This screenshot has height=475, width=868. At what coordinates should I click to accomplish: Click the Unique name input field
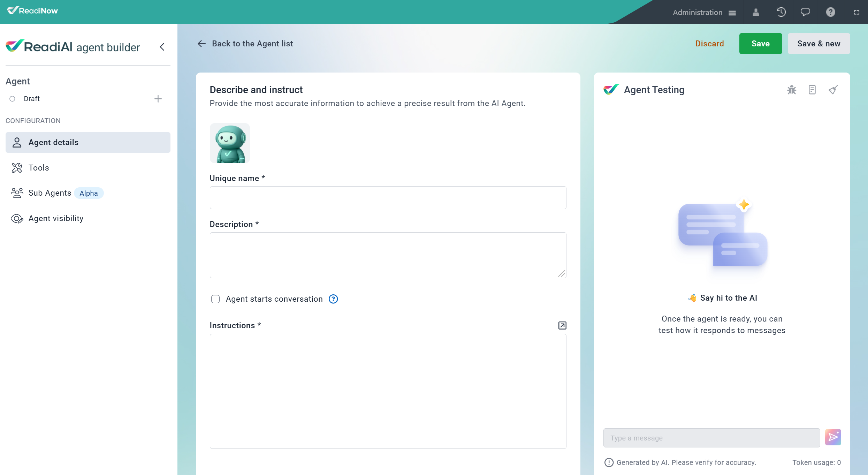tap(388, 198)
